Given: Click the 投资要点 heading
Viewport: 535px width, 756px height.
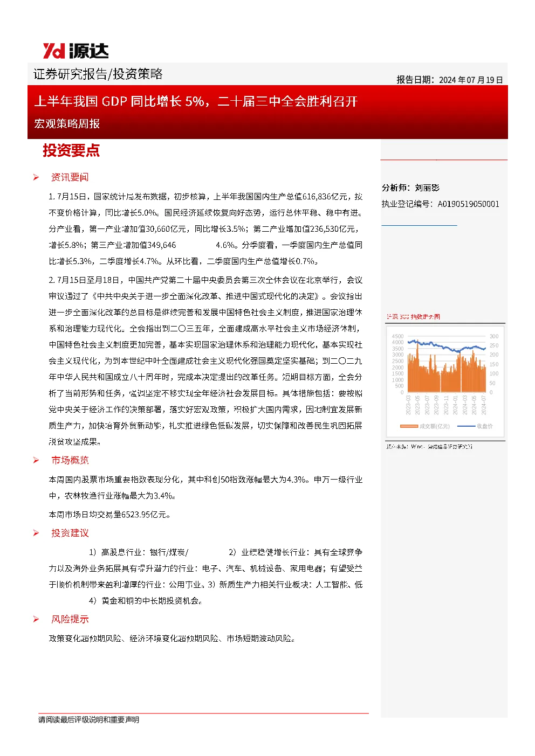Looking at the screenshot, I should 71,150.
